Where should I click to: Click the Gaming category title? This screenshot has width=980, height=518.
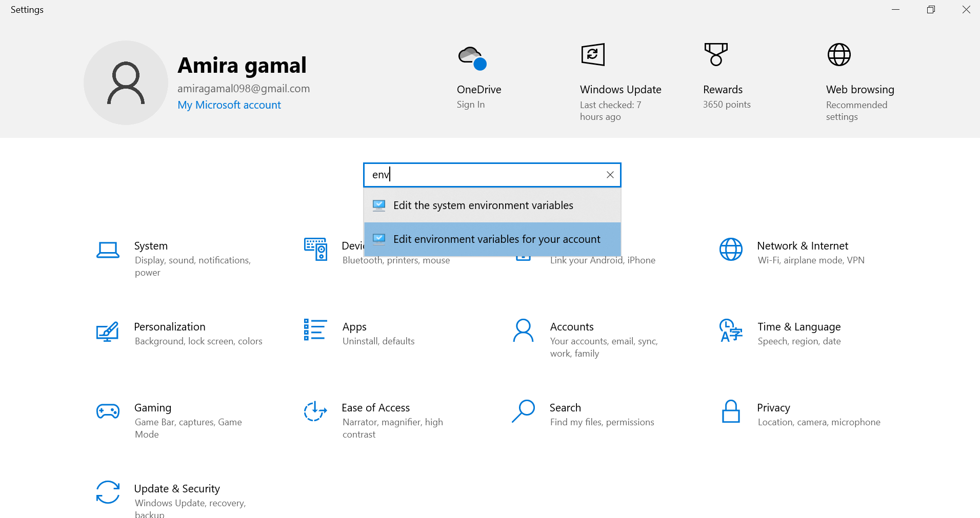153,408
